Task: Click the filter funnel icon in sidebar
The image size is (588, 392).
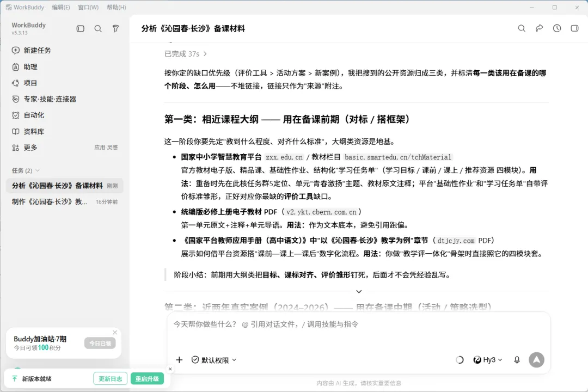Action: click(115, 28)
